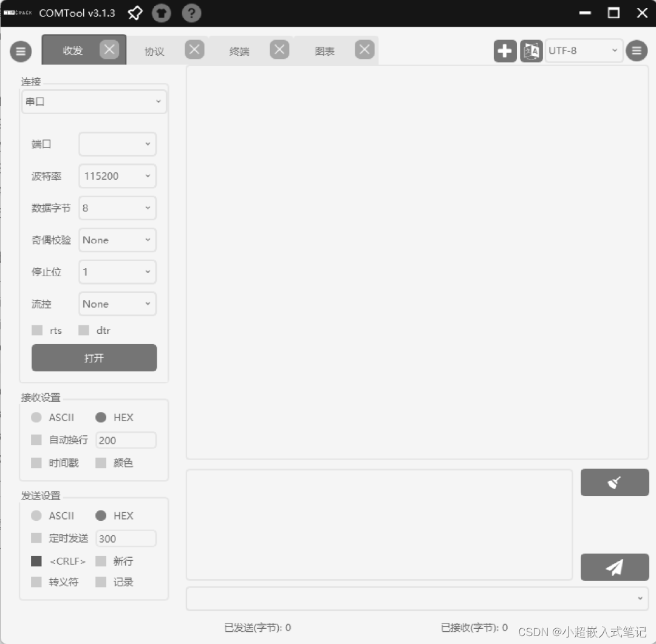Expand the 端口 port dropdown

(117, 144)
